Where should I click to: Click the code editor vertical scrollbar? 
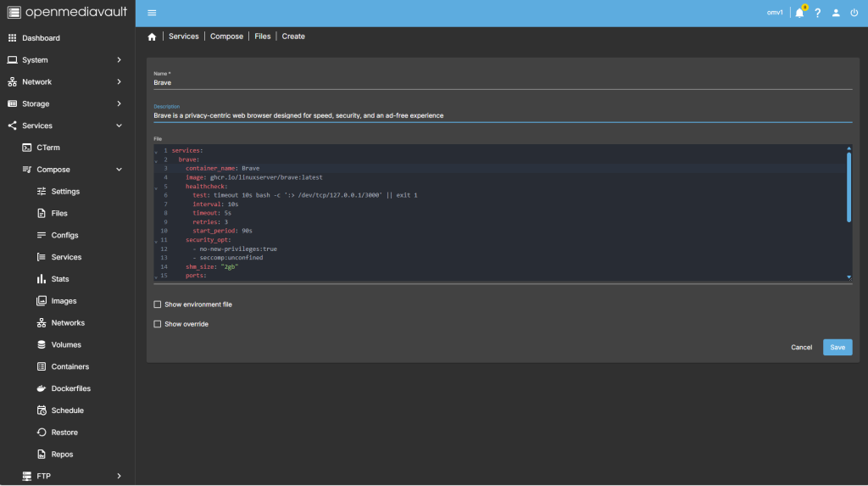[x=849, y=187]
